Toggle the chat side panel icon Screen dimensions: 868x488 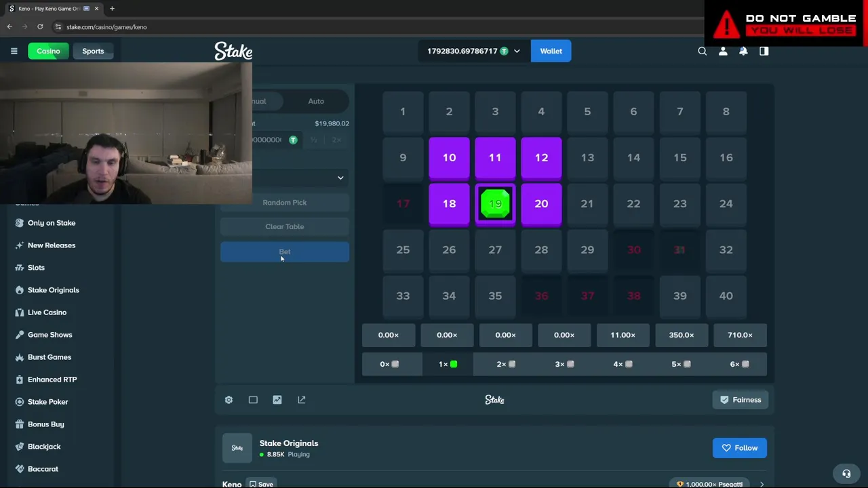(764, 51)
